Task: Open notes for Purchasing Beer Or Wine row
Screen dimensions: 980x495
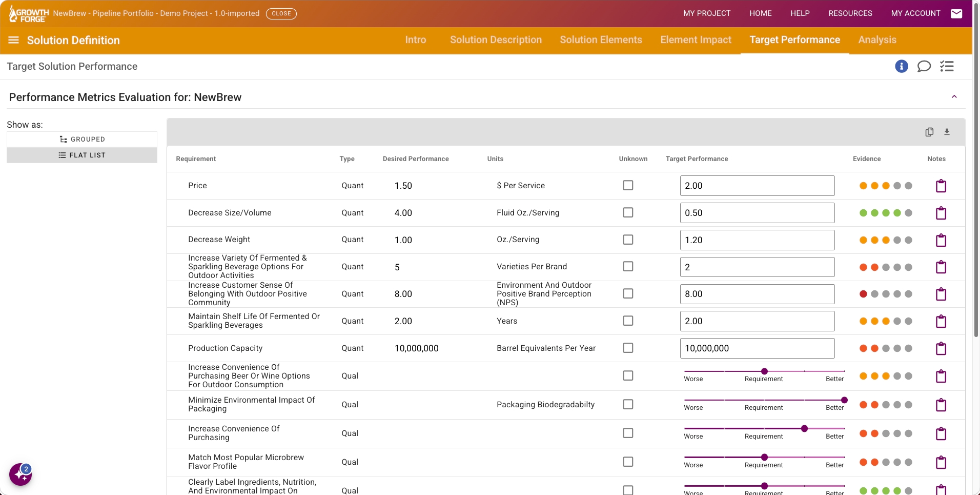Action: 941,376
